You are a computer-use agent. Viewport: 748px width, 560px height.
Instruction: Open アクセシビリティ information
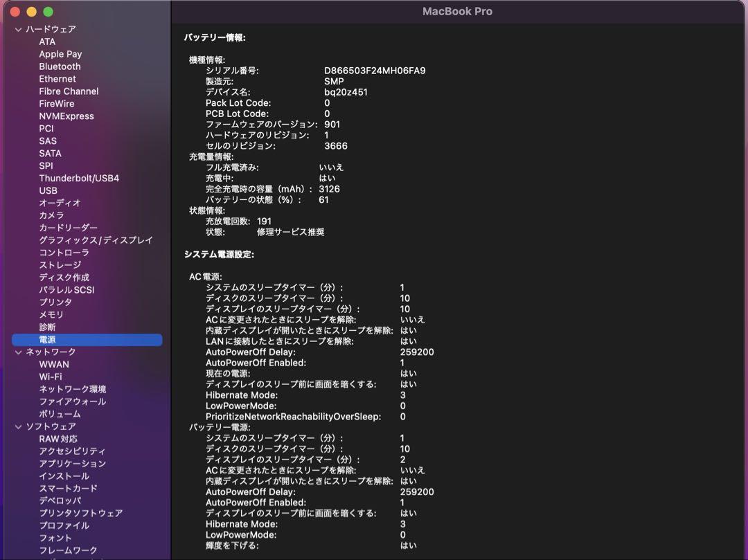tap(72, 451)
